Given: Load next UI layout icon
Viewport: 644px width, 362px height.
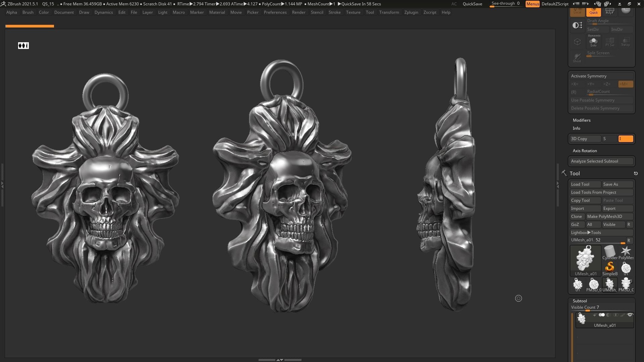Looking at the screenshot, I should click(607, 4).
